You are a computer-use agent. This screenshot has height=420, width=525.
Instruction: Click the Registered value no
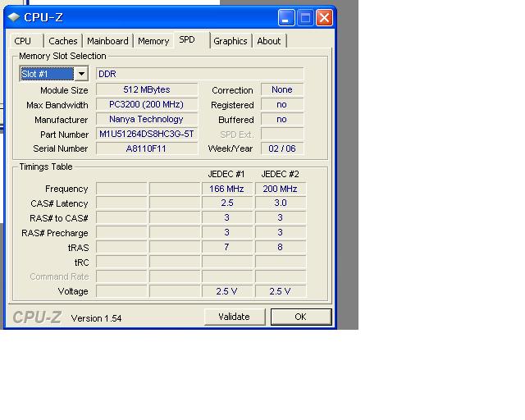click(282, 104)
